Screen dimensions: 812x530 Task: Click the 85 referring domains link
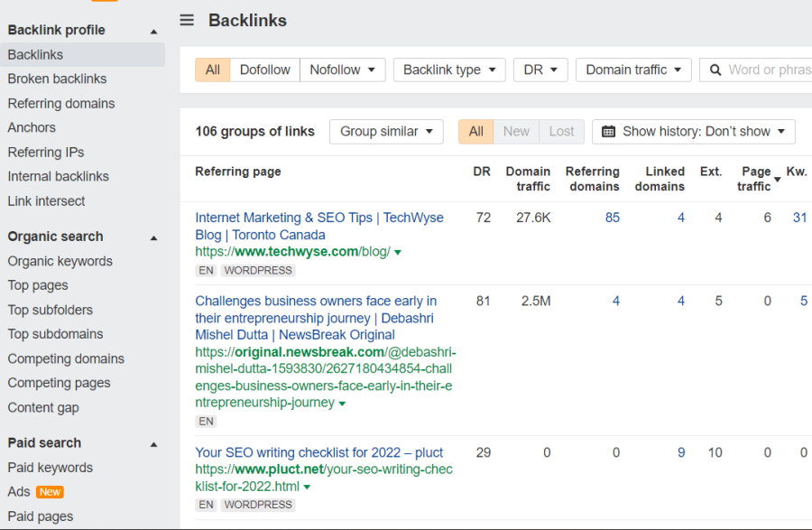pyautogui.click(x=613, y=218)
